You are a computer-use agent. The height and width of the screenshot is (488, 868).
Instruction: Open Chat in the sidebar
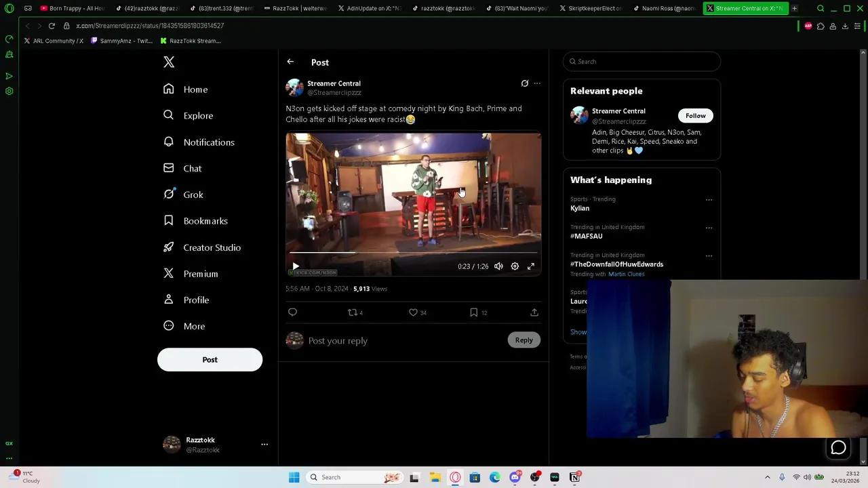(x=182, y=169)
